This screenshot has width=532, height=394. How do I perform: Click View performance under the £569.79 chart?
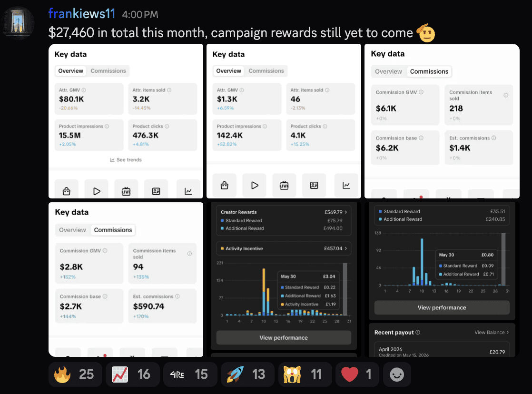(x=284, y=338)
